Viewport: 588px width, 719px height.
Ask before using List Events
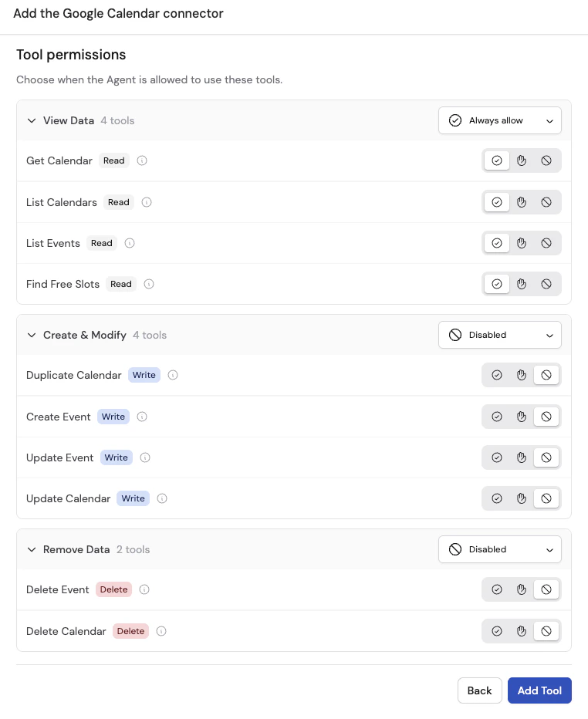click(x=522, y=243)
